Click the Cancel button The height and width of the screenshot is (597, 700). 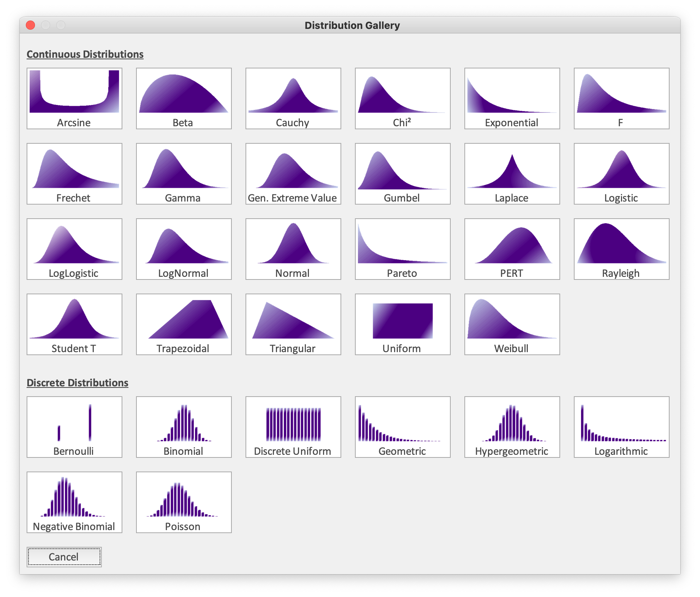pyautogui.click(x=63, y=557)
